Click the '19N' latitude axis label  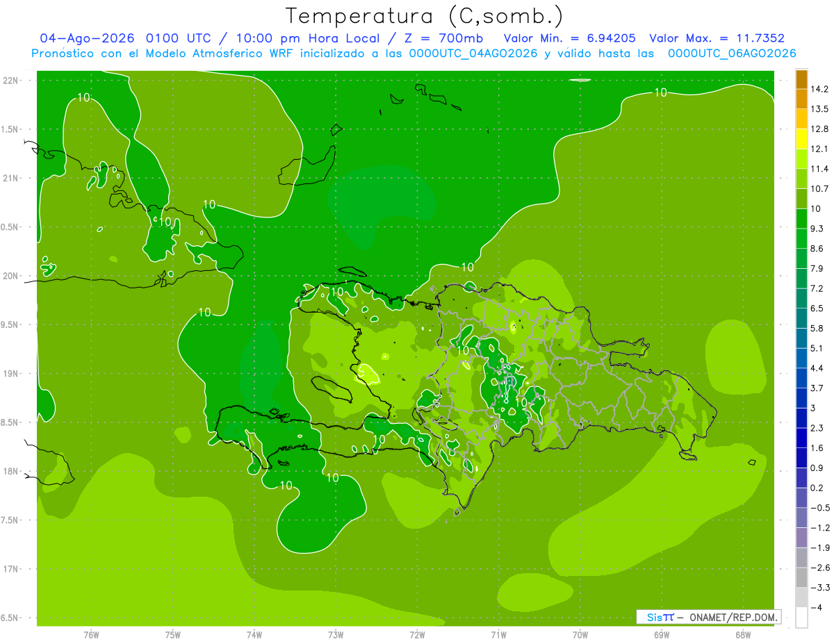tap(10, 374)
